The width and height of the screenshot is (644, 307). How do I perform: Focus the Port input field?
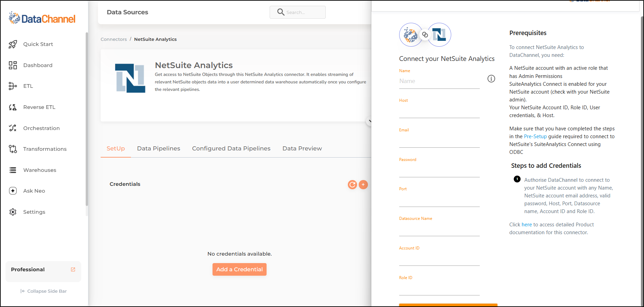(x=439, y=200)
